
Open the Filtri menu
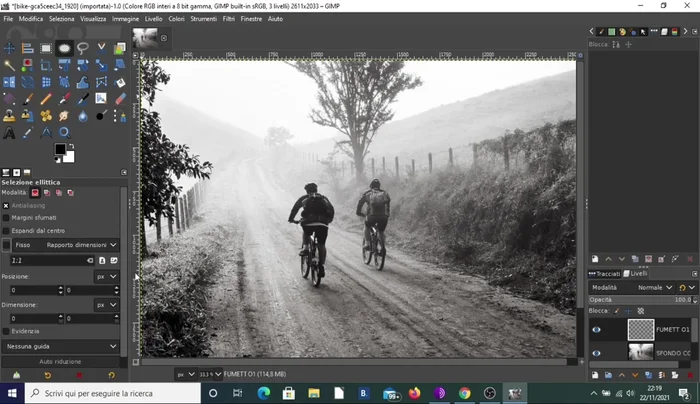[x=229, y=19]
